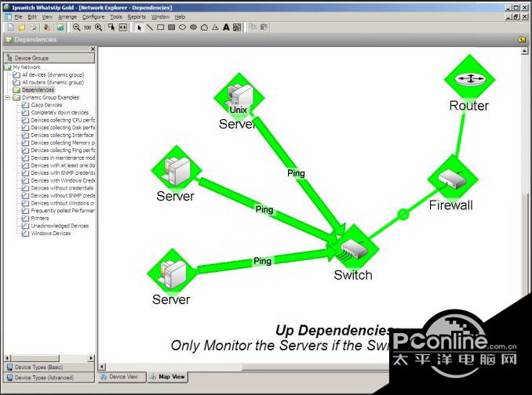Open the Arrange menu
This screenshot has width=532, height=395.
[x=67, y=16]
